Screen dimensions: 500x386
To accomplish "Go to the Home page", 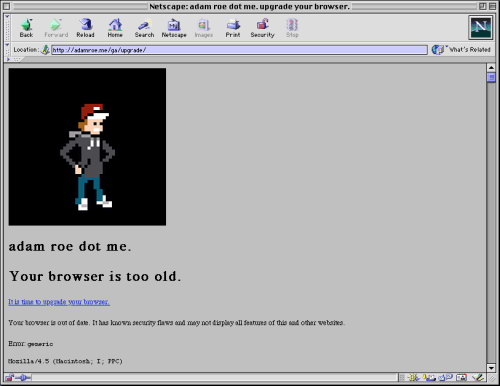I will (115, 28).
